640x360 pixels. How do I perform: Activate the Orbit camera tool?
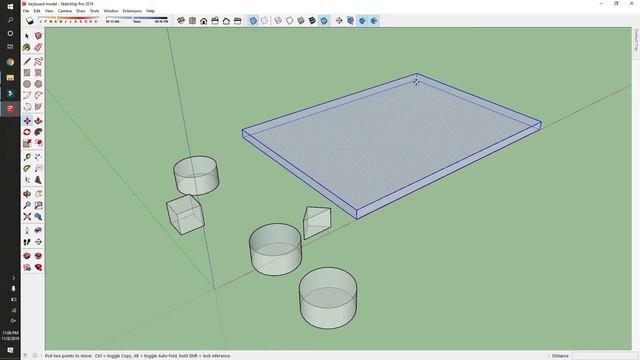(27, 194)
